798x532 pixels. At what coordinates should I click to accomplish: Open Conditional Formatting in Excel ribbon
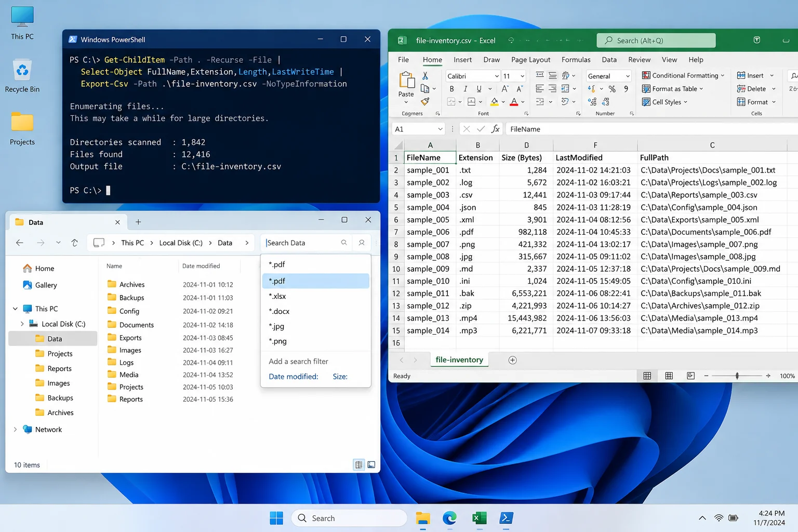click(x=683, y=75)
